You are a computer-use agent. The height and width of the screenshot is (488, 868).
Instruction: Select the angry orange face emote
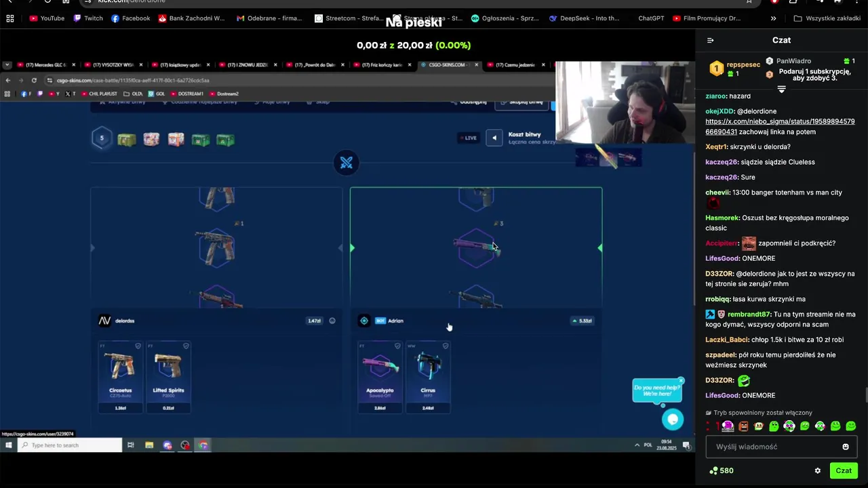pos(743,426)
